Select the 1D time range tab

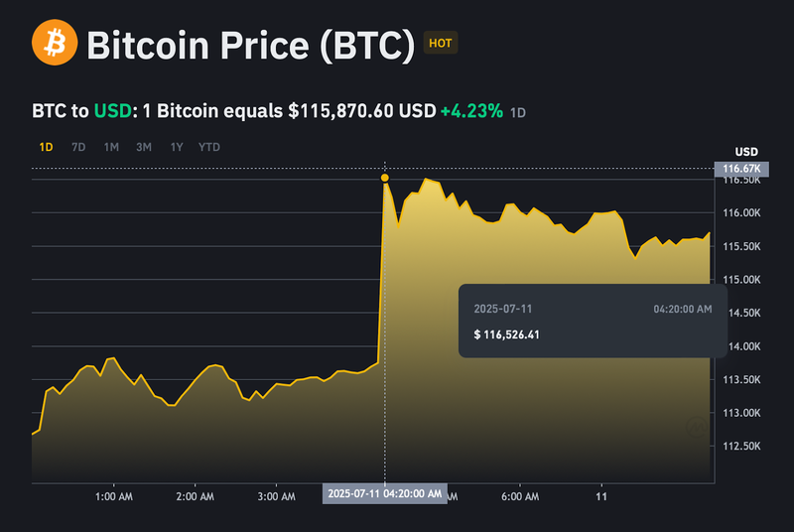coord(46,147)
